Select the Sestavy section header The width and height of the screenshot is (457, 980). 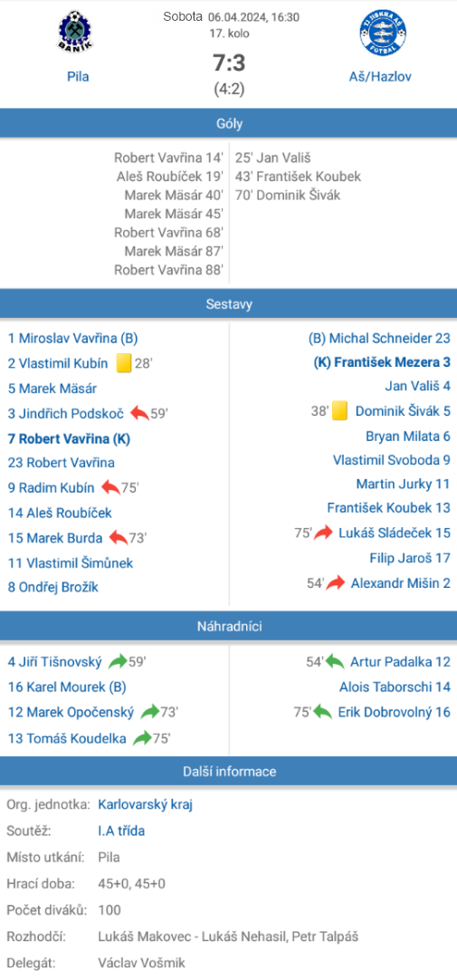228,304
